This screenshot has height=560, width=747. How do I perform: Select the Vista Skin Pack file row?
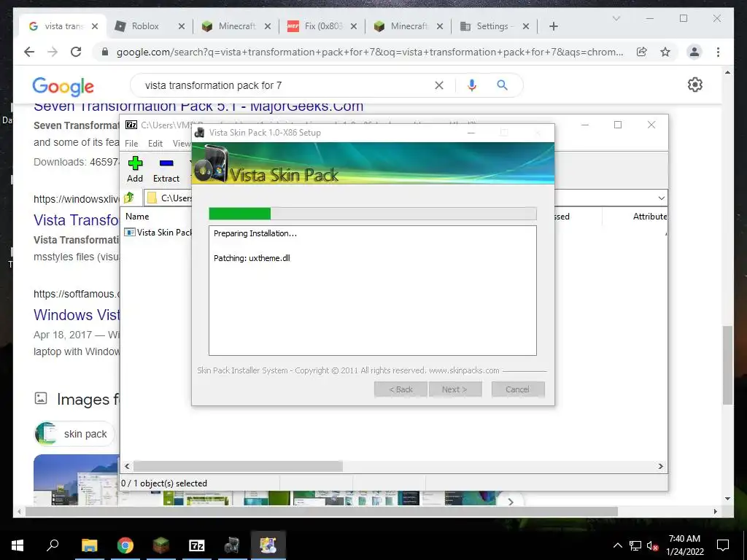[158, 233]
